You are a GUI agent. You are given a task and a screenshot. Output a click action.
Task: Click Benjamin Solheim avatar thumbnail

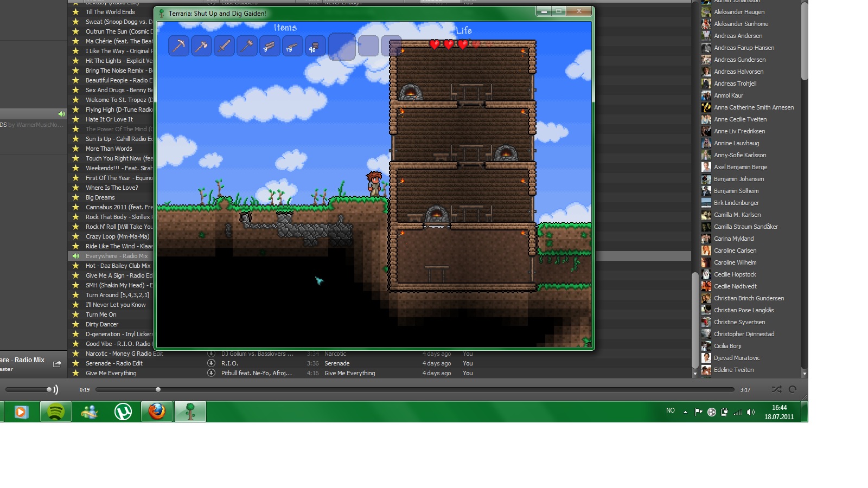click(706, 191)
